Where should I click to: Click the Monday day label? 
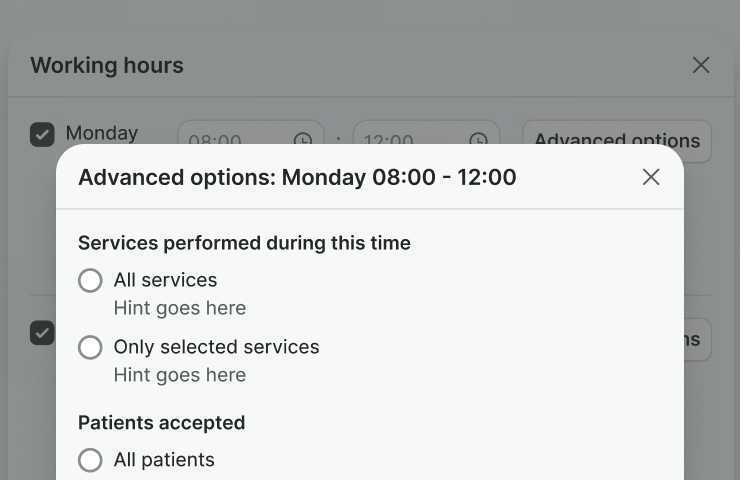tap(101, 133)
